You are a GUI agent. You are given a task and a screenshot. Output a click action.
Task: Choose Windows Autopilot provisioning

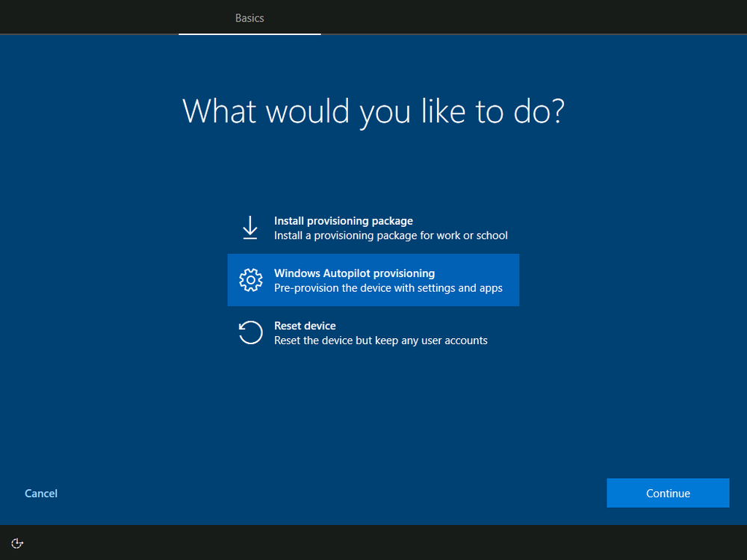pyautogui.click(x=373, y=280)
